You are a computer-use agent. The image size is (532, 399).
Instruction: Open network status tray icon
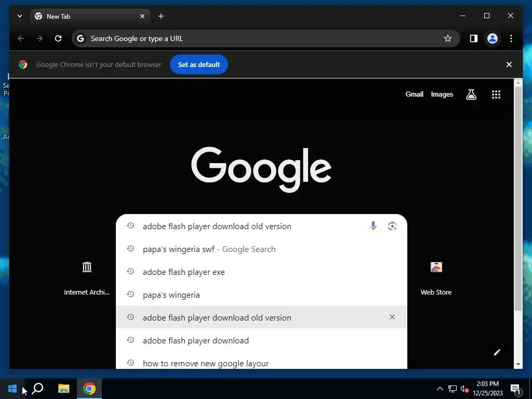[x=453, y=389]
